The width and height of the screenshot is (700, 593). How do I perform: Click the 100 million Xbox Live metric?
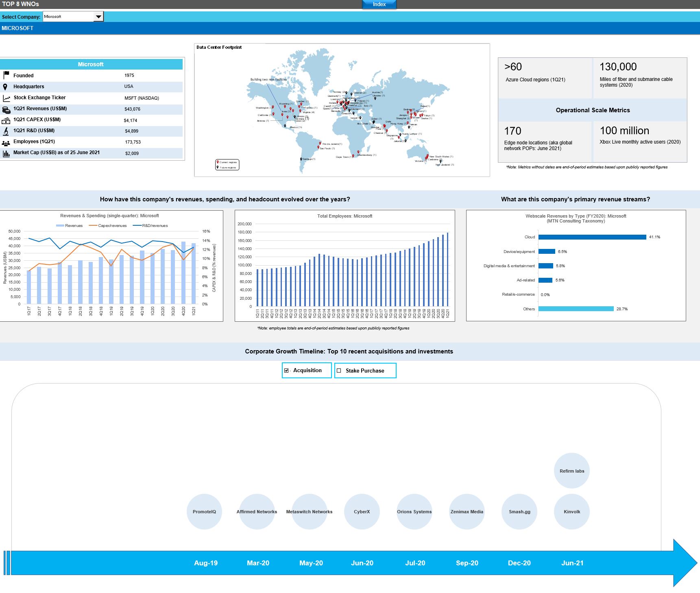[x=640, y=142]
